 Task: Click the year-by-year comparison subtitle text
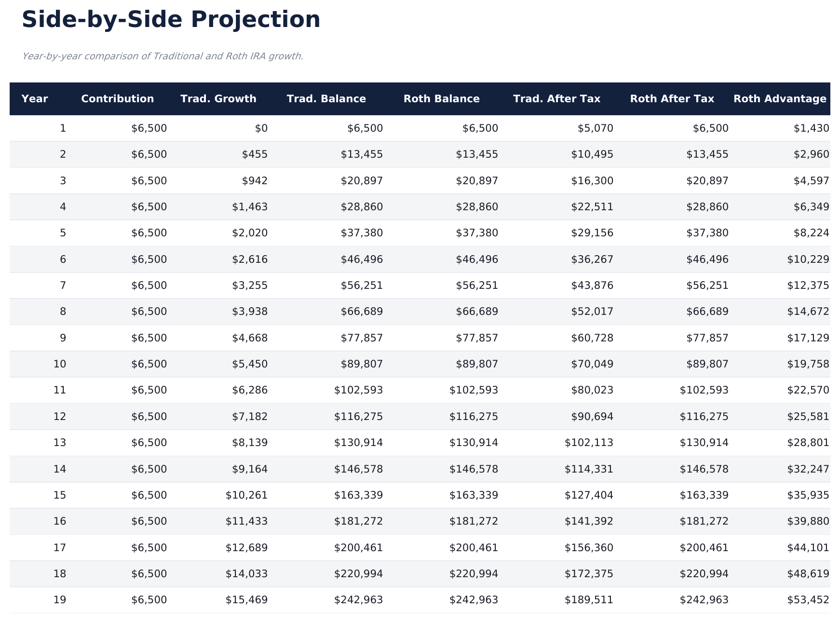(163, 56)
